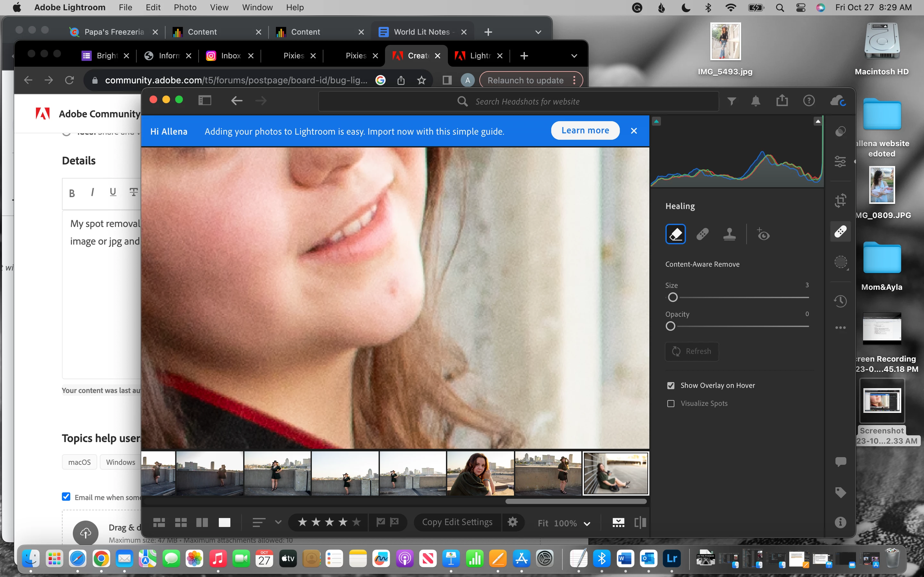Image resolution: width=924 pixels, height=577 pixels.
Task: Select the Content-Aware Remove eraser tool
Action: coord(675,234)
